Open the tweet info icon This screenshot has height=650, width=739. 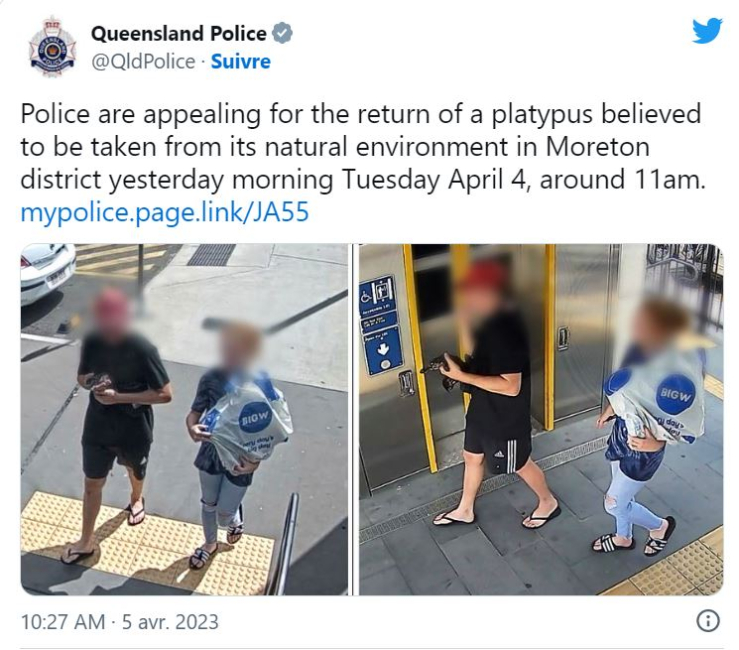(708, 621)
